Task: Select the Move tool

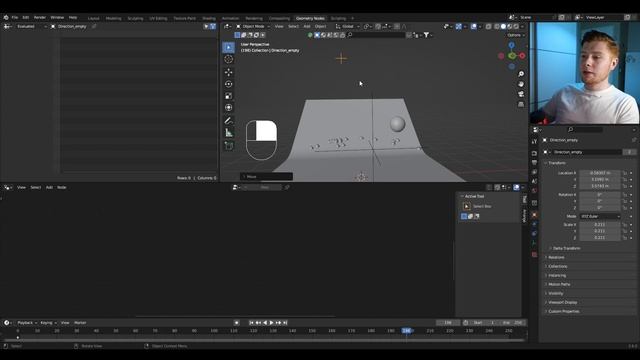Action: (x=228, y=72)
